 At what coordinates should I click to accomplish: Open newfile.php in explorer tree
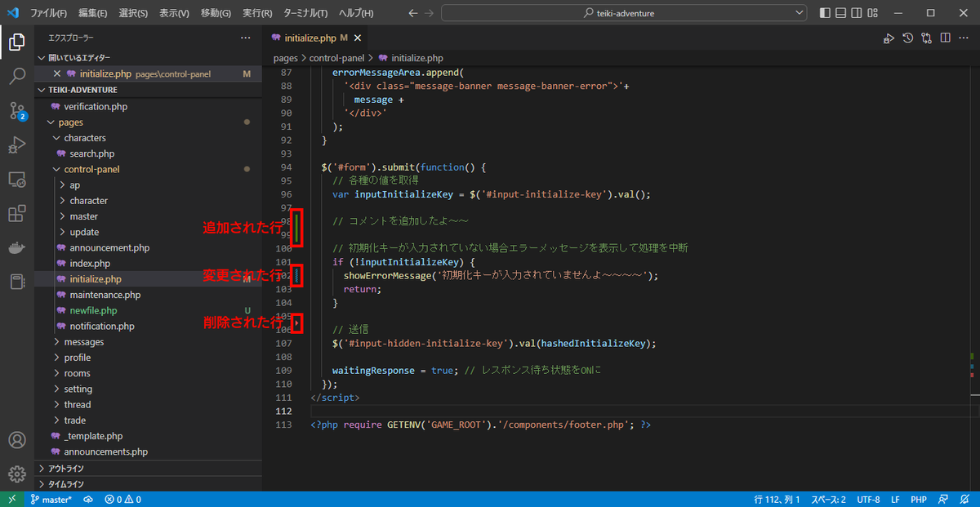point(148,310)
